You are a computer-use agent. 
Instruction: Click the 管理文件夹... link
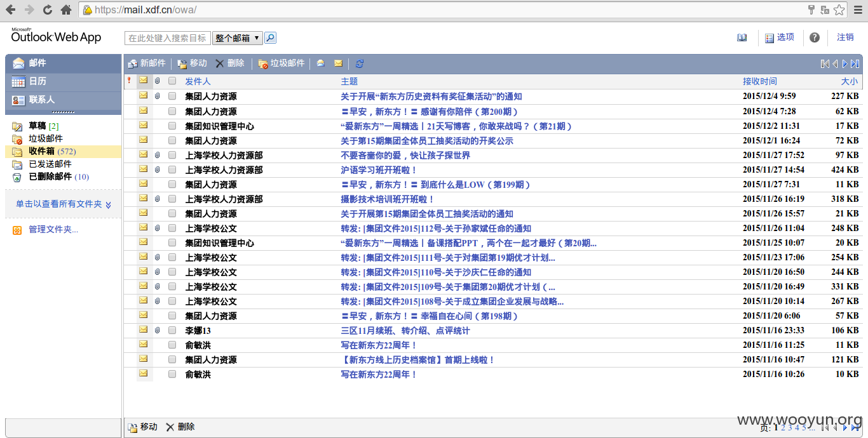53,230
